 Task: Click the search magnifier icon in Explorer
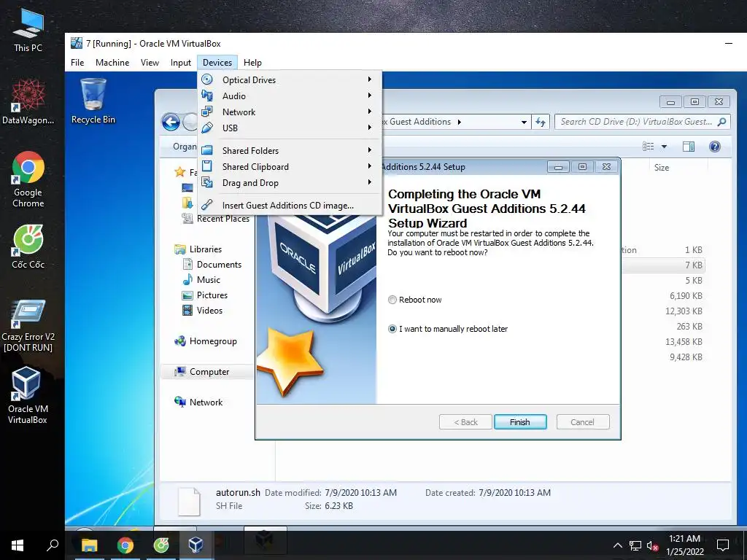pyautogui.click(x=721, y=122)
